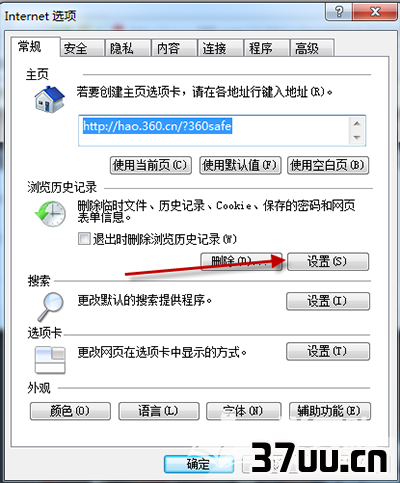Click the tabs section window icon
The image size is (400, 483).
(x=50, y=360)
